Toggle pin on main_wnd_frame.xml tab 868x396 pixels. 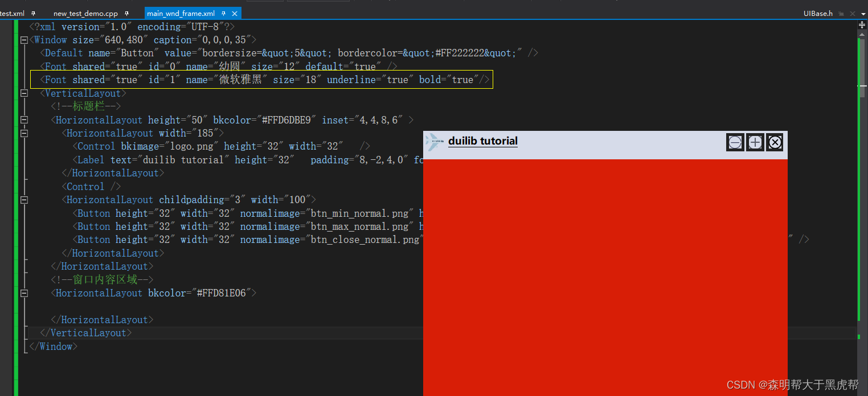pyautogui.click(x=224, y=13)
